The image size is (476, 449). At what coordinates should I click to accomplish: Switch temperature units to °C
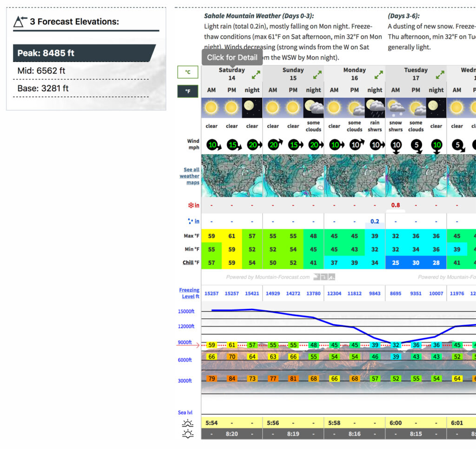188,72
